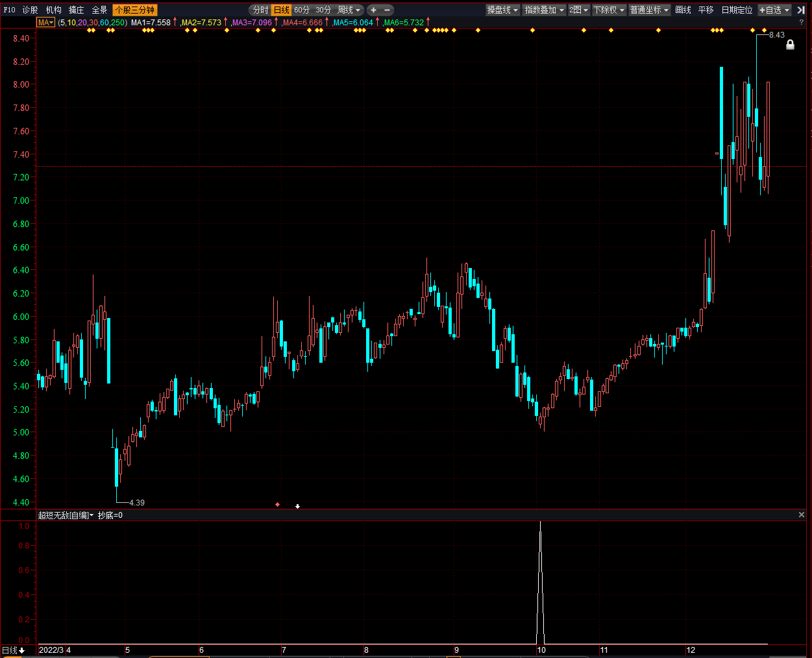Click the MA3=7.096 value label
Viewport: 812px width, 658px height.
coord(252,23)
